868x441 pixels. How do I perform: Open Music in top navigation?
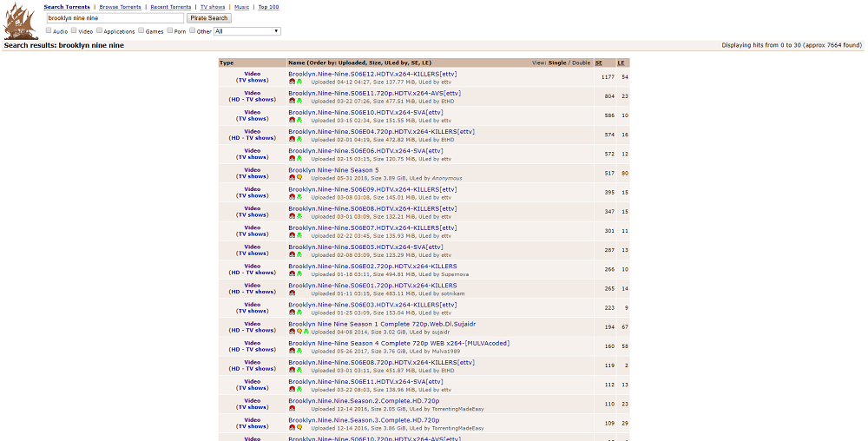pos(241,7)
